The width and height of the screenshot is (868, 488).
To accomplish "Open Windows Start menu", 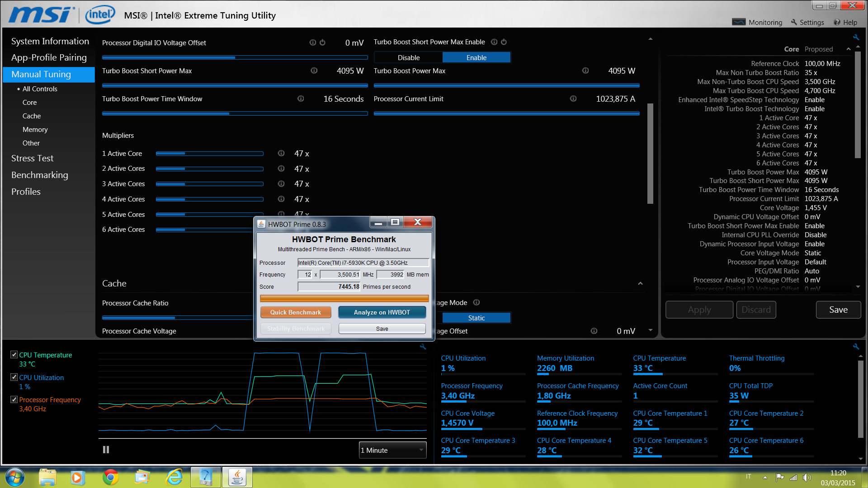I will [15, 477].
